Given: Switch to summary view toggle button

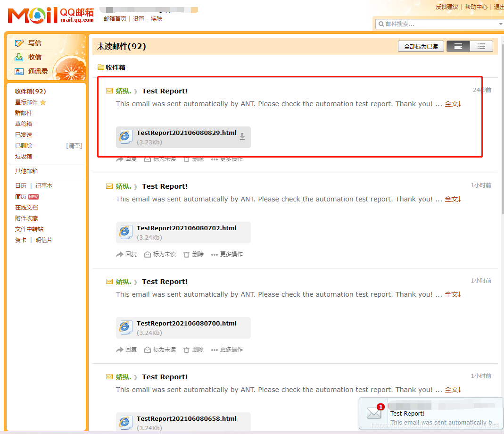Looking at the screenshot, I should point(458,46).
